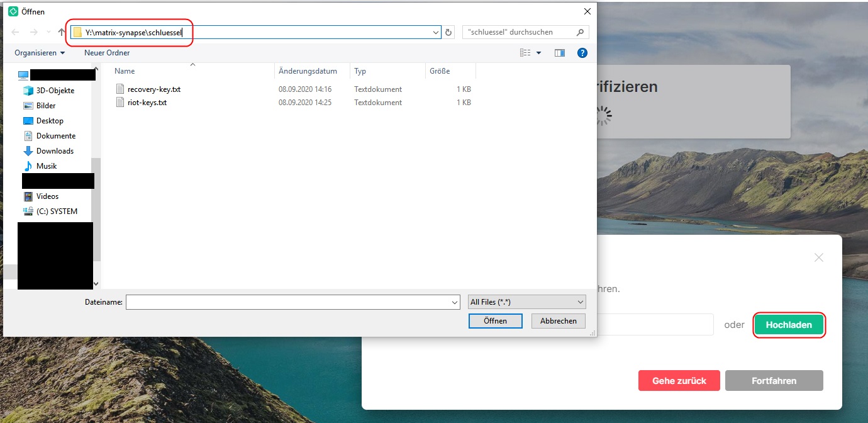Open the Organisieren menu
This screenshot has height=423, width=868.
[x=40, y=53]
